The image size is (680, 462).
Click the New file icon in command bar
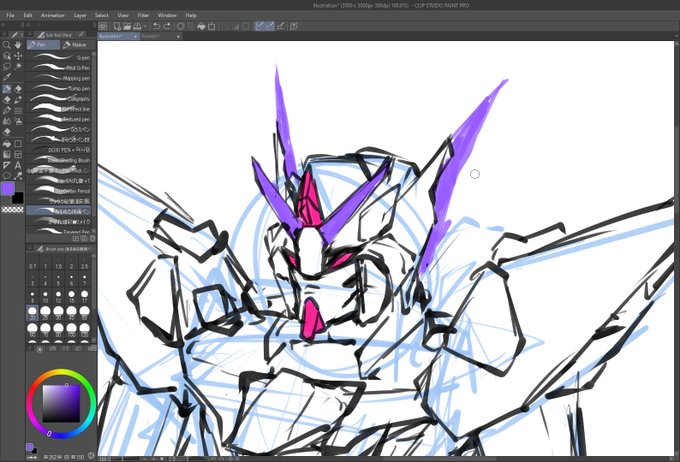tap(117, 26)
